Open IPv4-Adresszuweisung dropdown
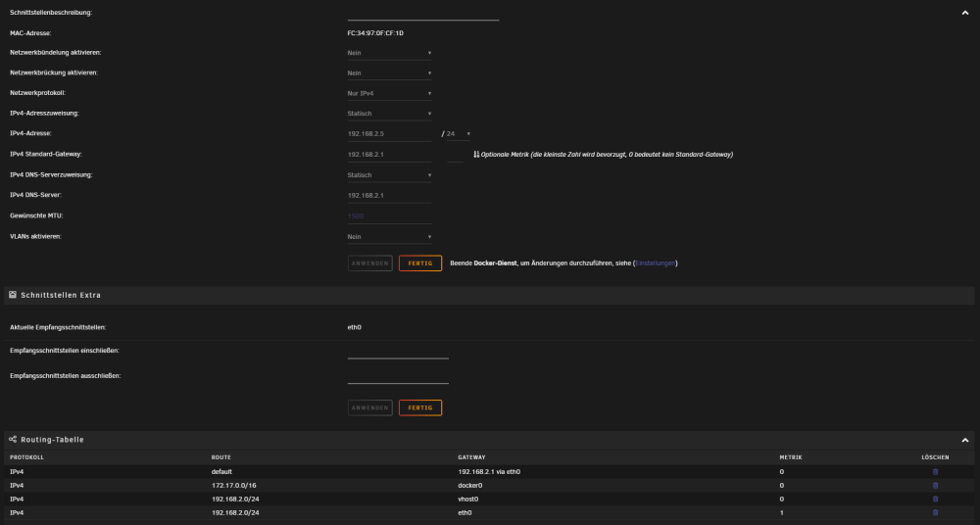This screenshot has height=525, width=980. 389,114
